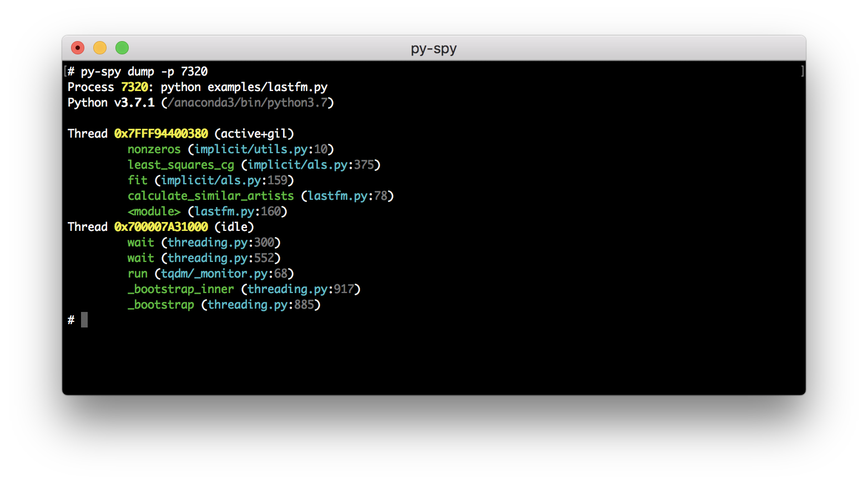Image resolution: width=868 pixels, height=484 pixels.
Task: Select the nonzeros function name
Action: (x=154, y=149)
